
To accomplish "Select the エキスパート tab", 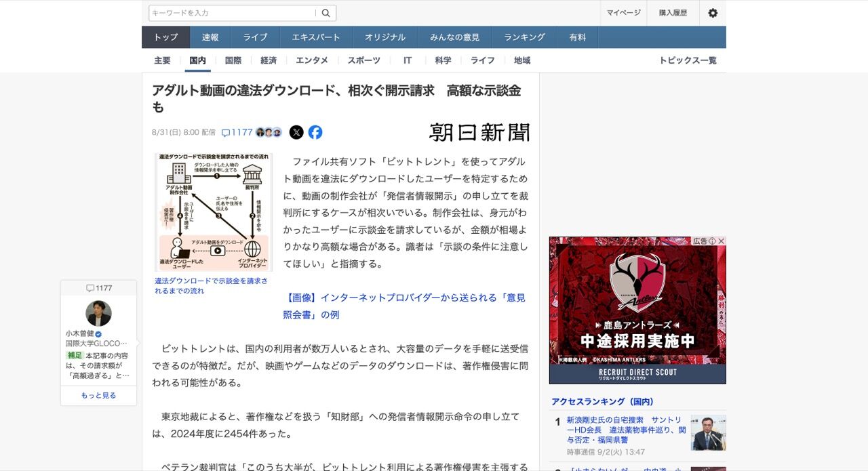I will coord(316,37).
